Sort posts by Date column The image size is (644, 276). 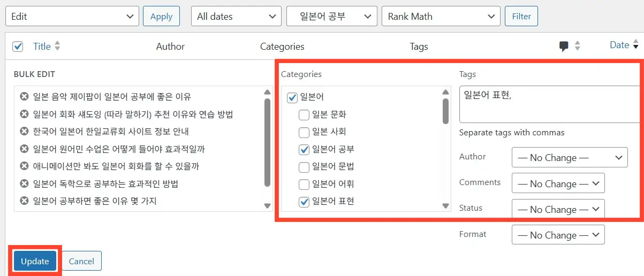619,45
